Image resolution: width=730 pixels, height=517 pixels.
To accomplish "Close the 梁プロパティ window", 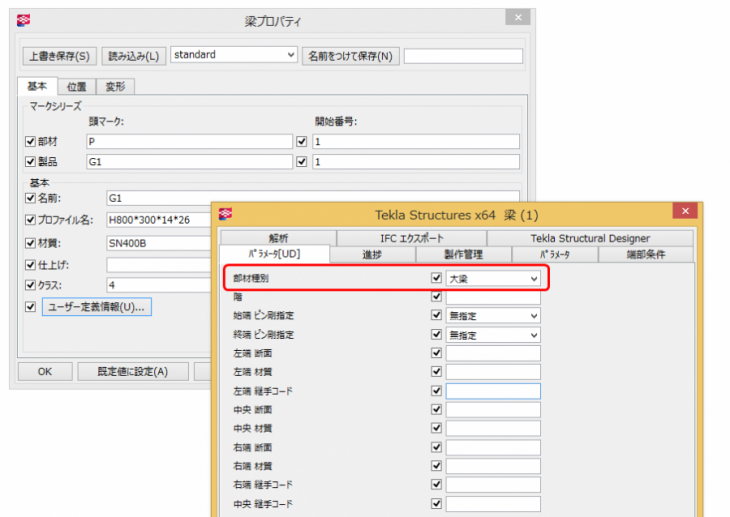I will tap(518, 18).
